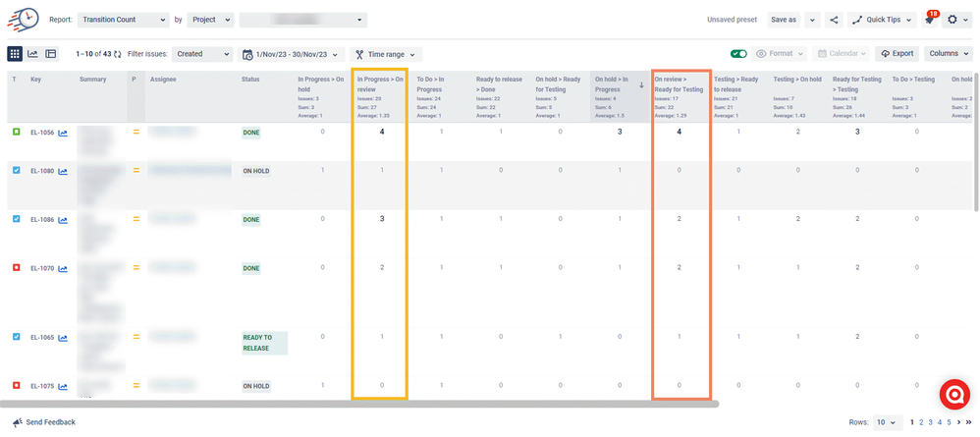
Task: Go to page 2 of results
Action: pyautogui.click(x=921, y=422)
